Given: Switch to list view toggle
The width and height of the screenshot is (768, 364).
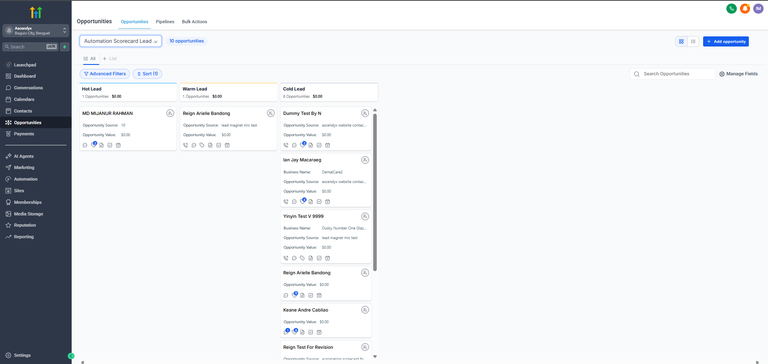Looking at the screenshot, I should [x=693, y=42].
